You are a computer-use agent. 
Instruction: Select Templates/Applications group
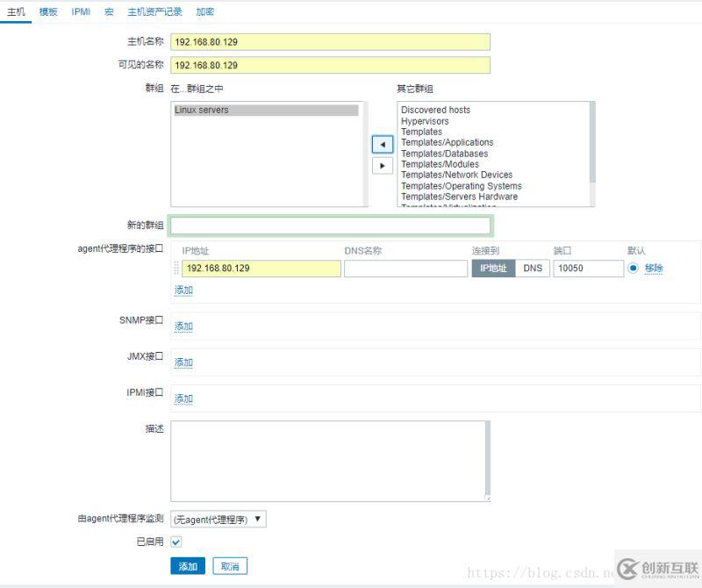click(448, 142)
